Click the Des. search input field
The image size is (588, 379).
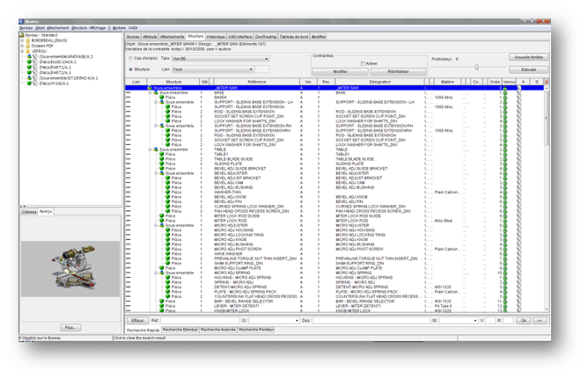(371, 321)
